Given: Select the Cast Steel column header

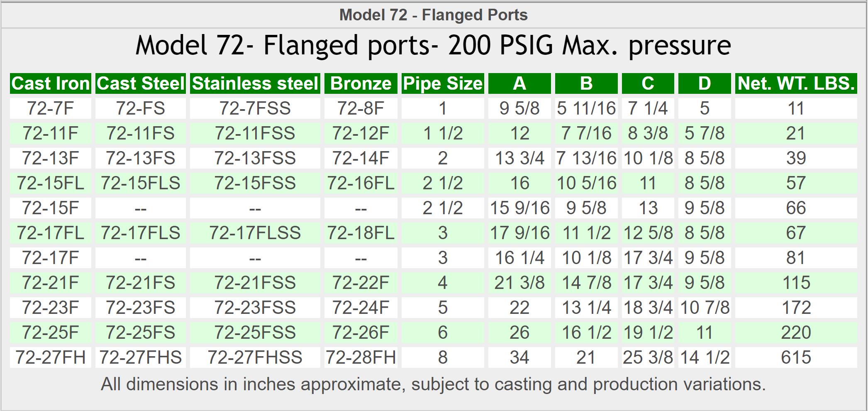Looking at the screenshot, I should click(141, 83).
